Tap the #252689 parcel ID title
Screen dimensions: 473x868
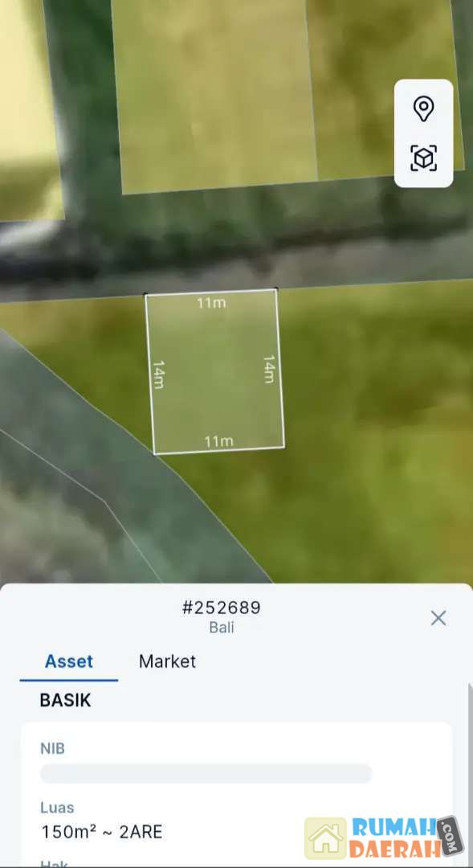[222, 608]
